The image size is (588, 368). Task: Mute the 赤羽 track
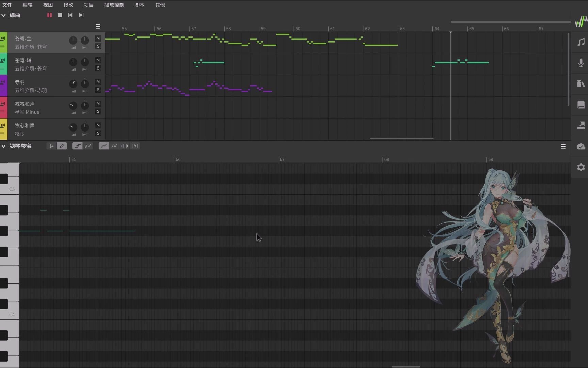[x=98, y=82]
